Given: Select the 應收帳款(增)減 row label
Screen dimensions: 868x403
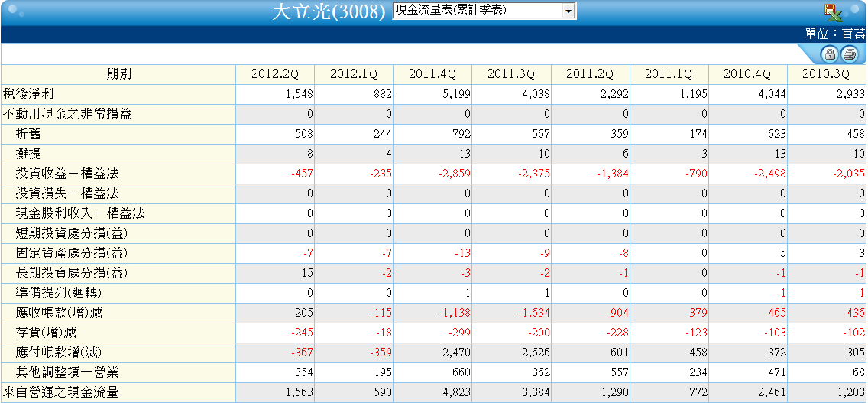Looking at the screenshot, I should [x=60, y=314].
